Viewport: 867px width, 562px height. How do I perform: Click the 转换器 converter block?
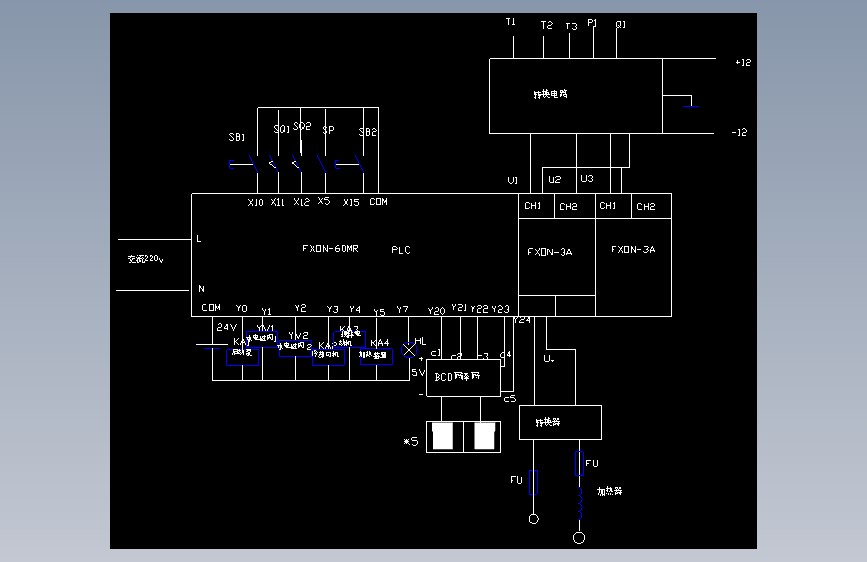click(x=560, y=423)
